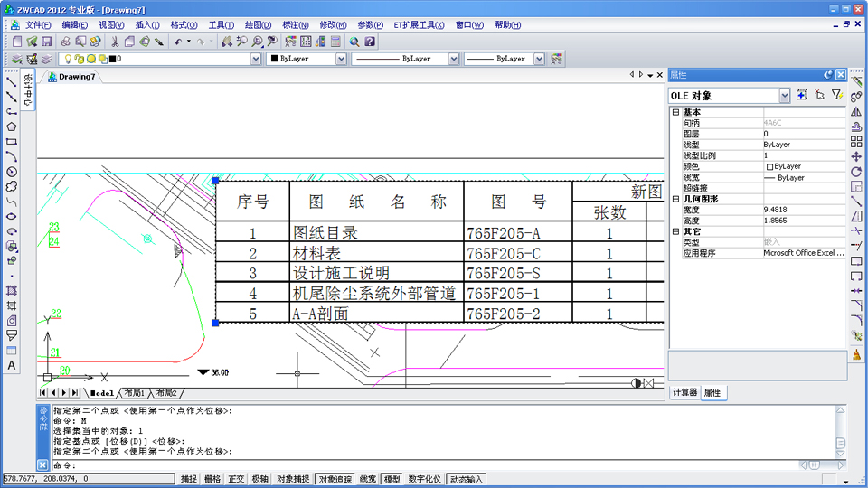Toggle 栅格 grid display in status bar
This screenshot has height=488, width=868.
(x=212, y=479)
